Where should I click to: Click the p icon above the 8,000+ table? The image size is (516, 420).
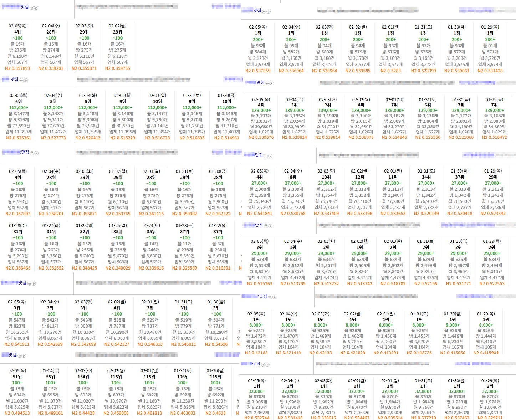coord(274,297)
